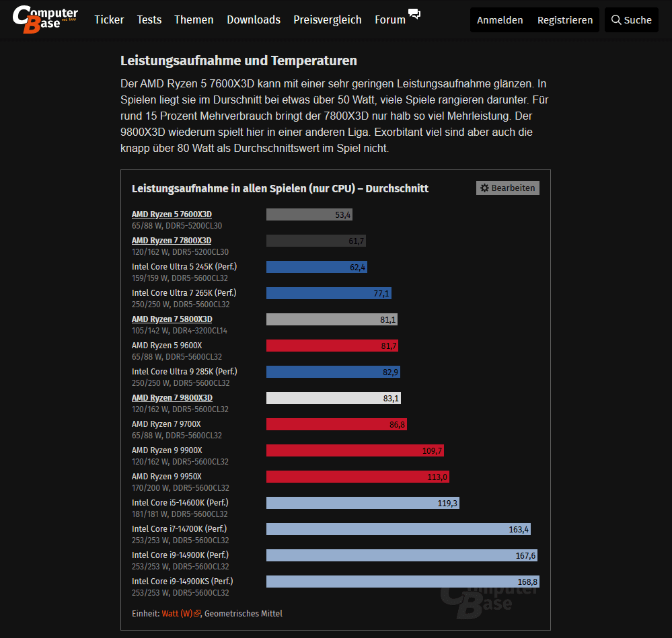Select the Intel Core i5-14600K (Perf.) label
This screenshot has height=638, width=672.
(180, 503)
